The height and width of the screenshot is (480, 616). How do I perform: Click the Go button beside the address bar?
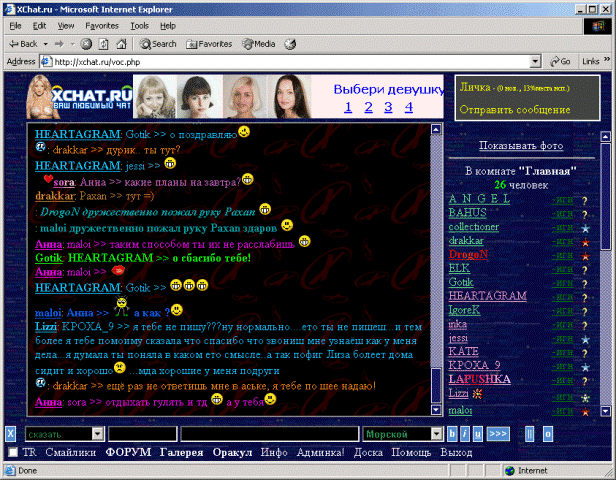[x=560, y=62]
